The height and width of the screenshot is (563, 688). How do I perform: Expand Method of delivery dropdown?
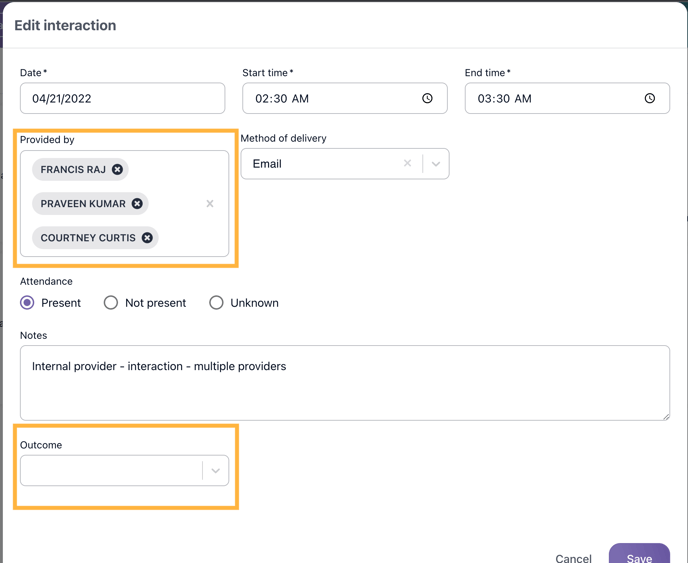point(436,164)
